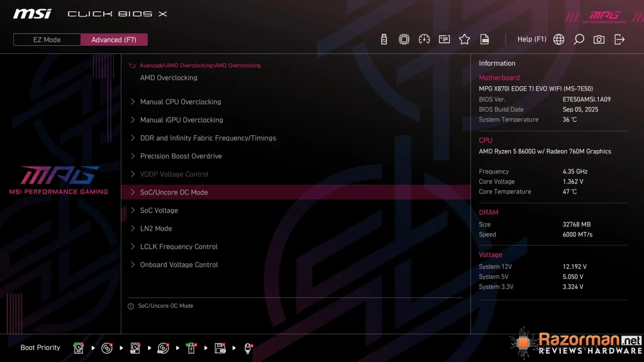Expand Manual CPU Overclocking chevron
The image size is (644, 362).
coord(133,101)
